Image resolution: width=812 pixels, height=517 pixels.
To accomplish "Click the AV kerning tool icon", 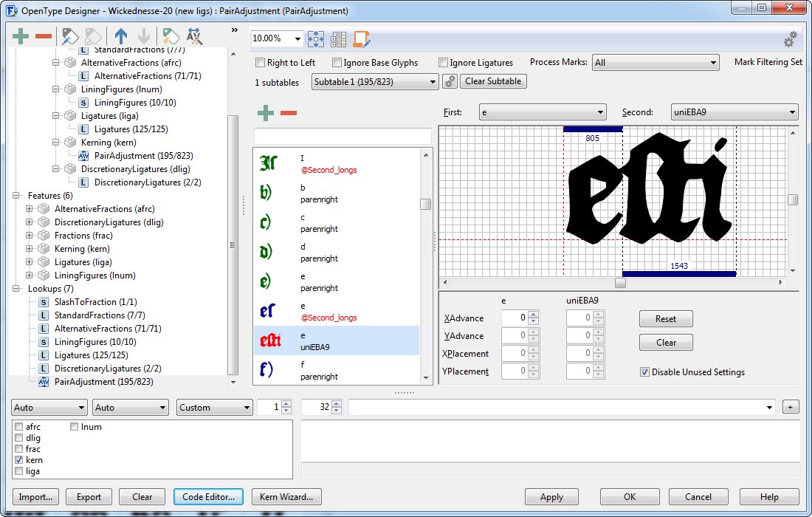I will pos(194,36).
